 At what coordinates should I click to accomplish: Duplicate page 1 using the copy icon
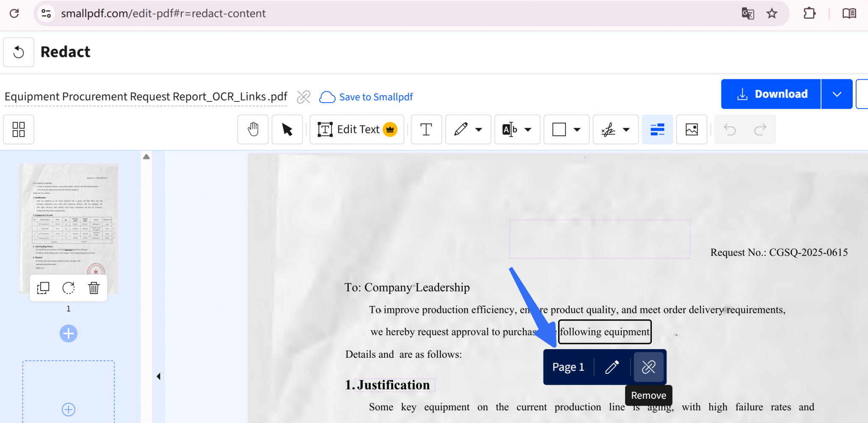(43, 288)
